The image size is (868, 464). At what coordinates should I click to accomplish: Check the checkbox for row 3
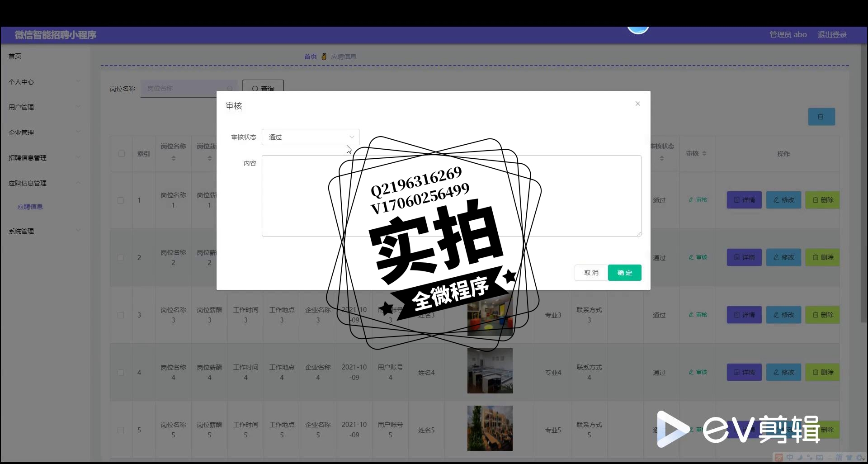coord(121,315)
